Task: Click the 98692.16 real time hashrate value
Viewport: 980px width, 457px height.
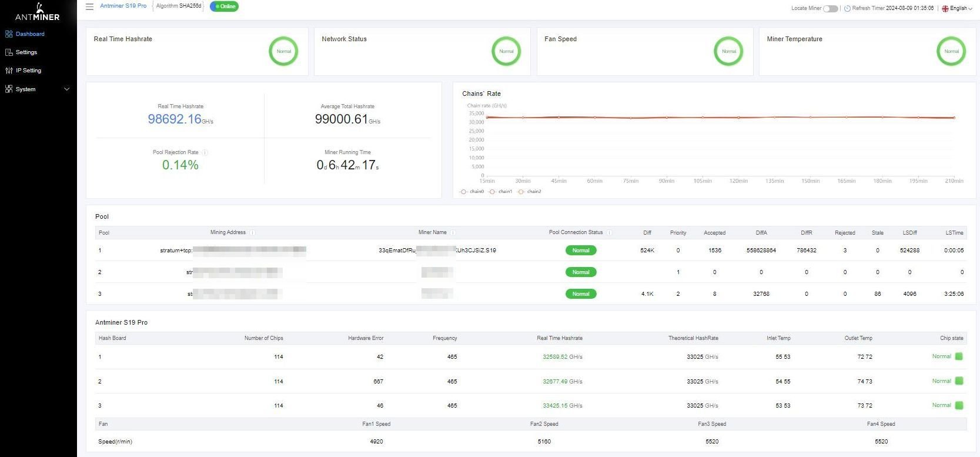Action: 175,119
